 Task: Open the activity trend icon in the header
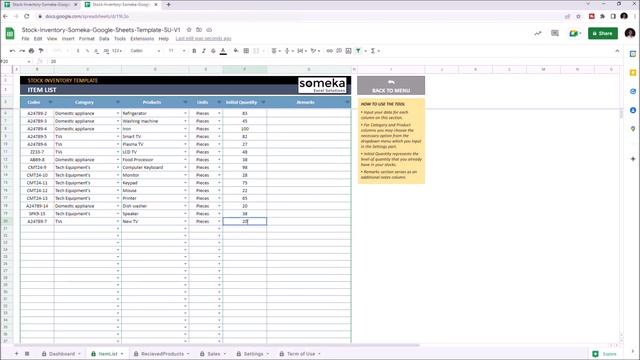coord(538,33)
